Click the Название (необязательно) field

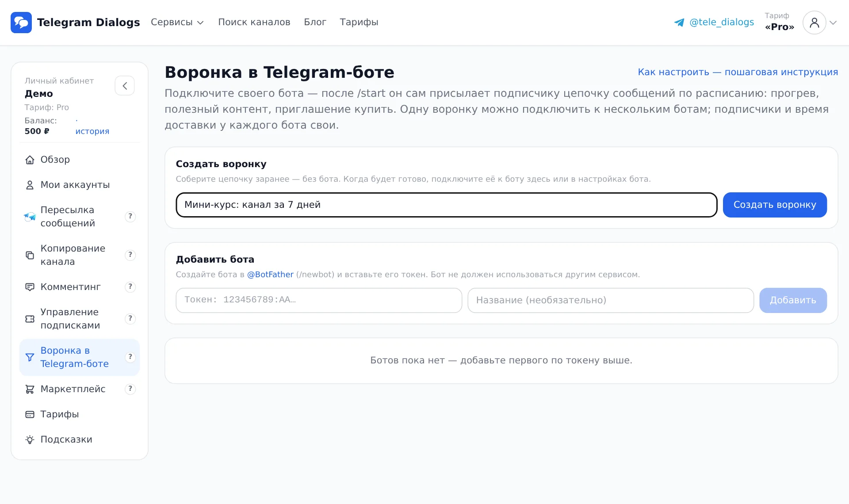[611, 301]
